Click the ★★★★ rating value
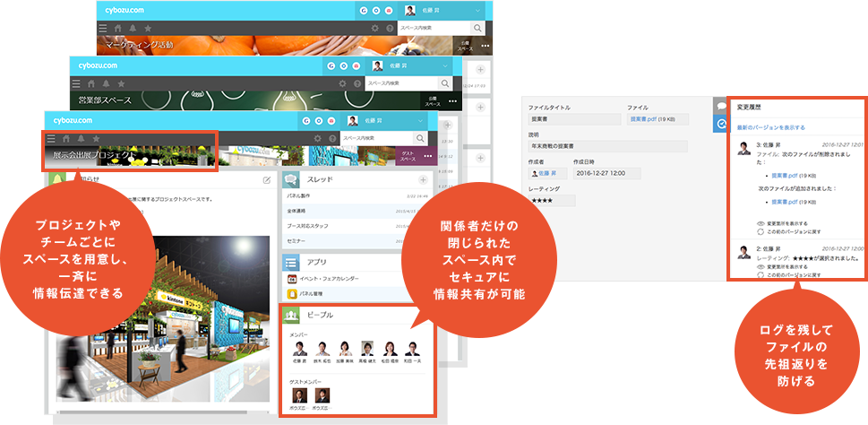Viewport: 868px width, 425px height. click(x=552, y=201)
